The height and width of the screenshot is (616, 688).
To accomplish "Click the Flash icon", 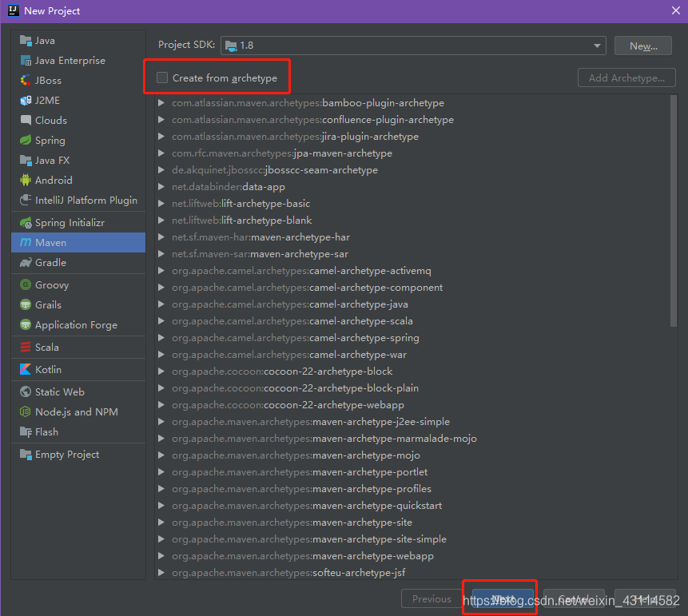I will [26, 431].
